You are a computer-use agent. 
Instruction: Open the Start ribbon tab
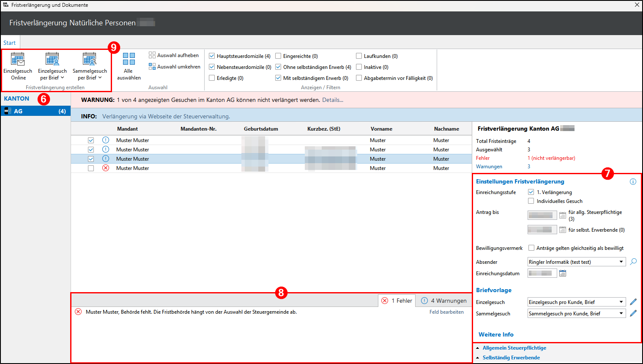tap(10, 43)
